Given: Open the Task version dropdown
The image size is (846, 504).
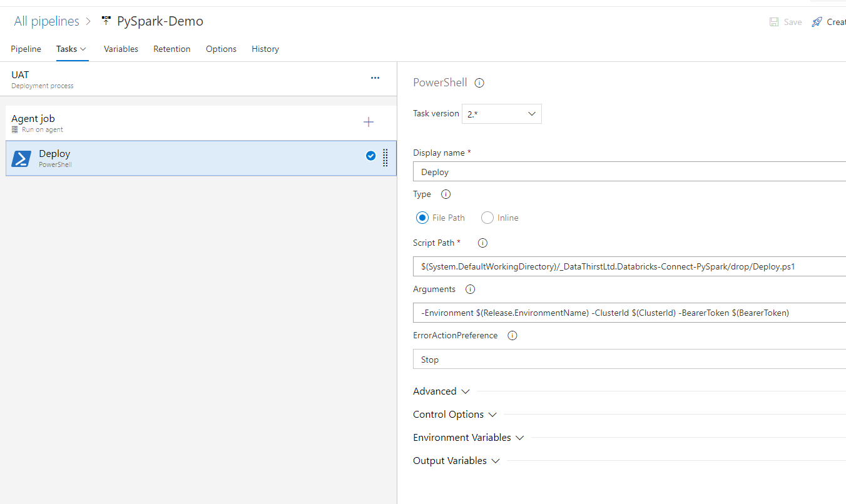Looking at the screenshot, I should click(502, 114).
